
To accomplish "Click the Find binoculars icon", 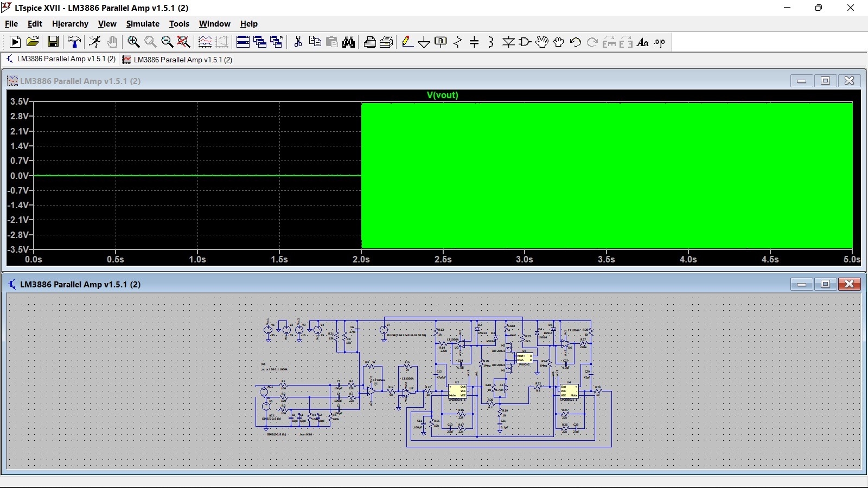I will [x=348, y=42].
